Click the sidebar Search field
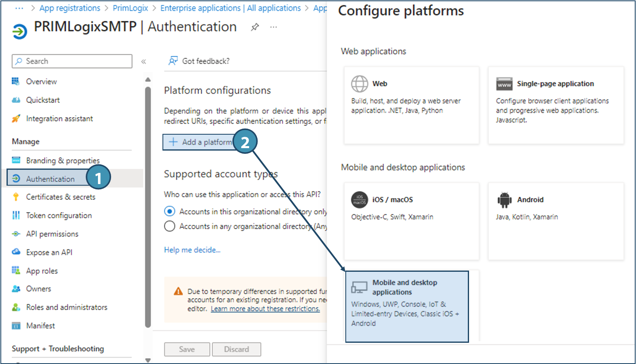The height and width of the screenshot is (364, 636). [72, 61]
